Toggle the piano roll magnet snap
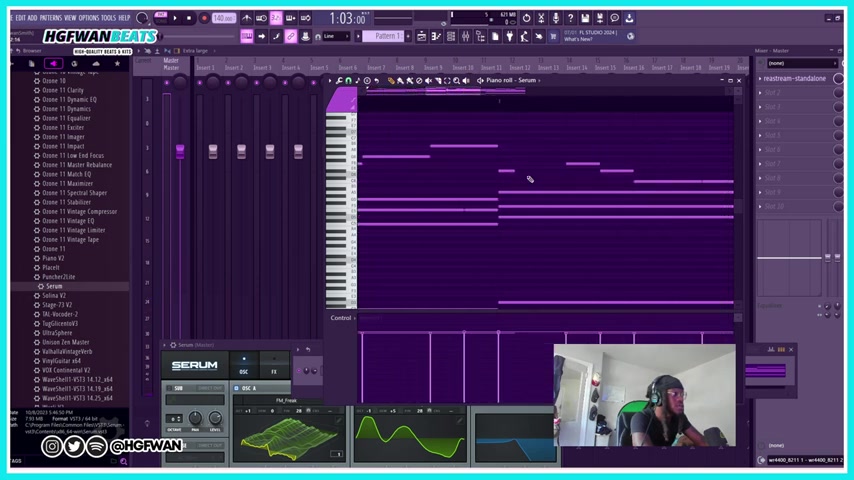The width and height of the screenshot is (854, 480). click(x=349, y=80)
